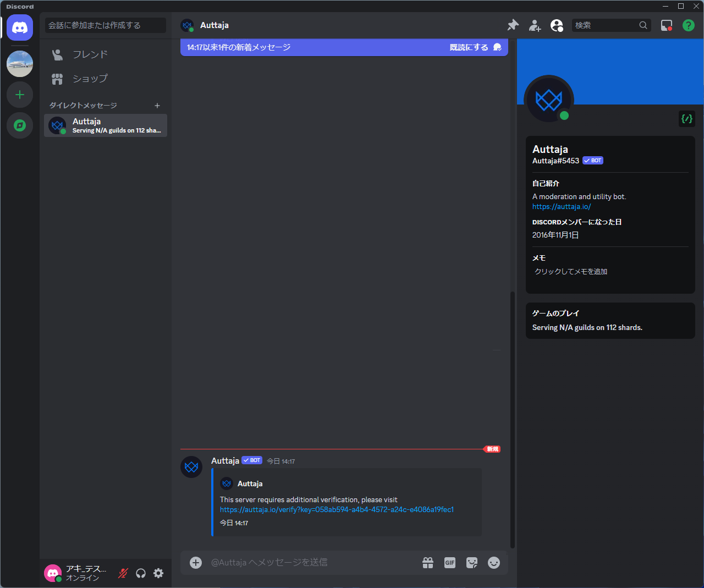This screenshot has width=704, height=588.
Task: Open user settings gear
Action: click(158, 573)
